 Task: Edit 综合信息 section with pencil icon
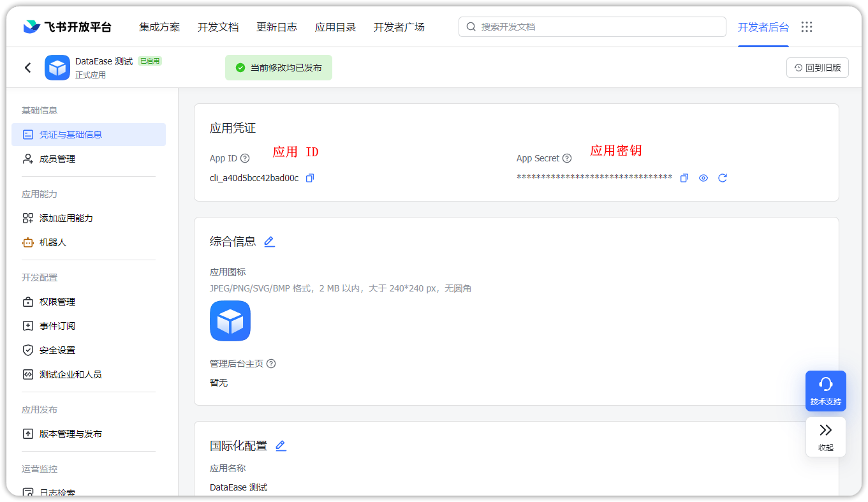269,242
